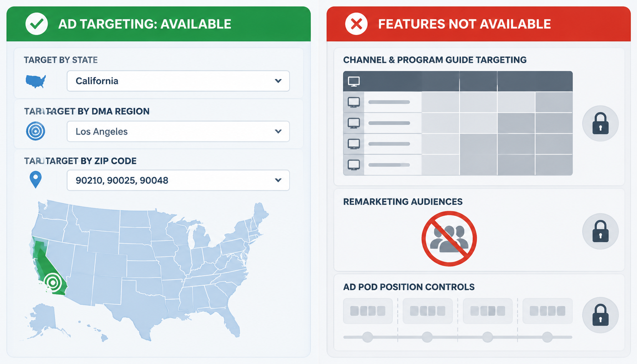
Task: Click the location pin icon beside ZIP code field
Action: [36, 180]
